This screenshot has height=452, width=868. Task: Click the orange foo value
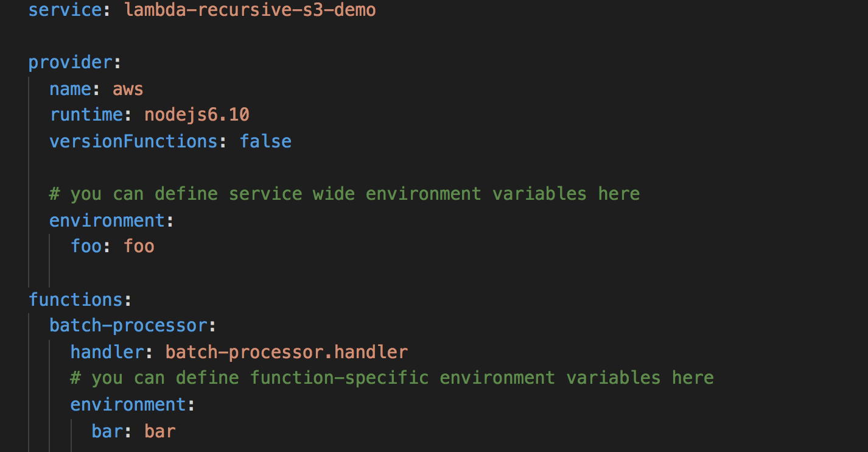point(139,246)
